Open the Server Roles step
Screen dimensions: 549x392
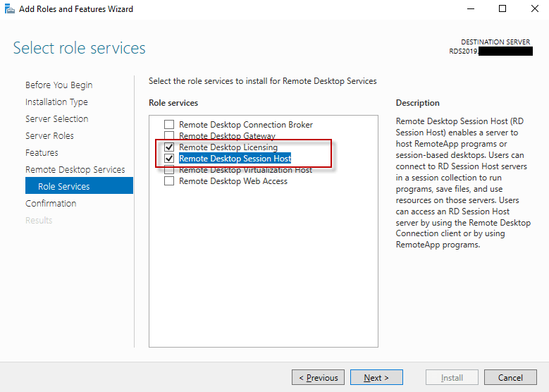(49, 135)
